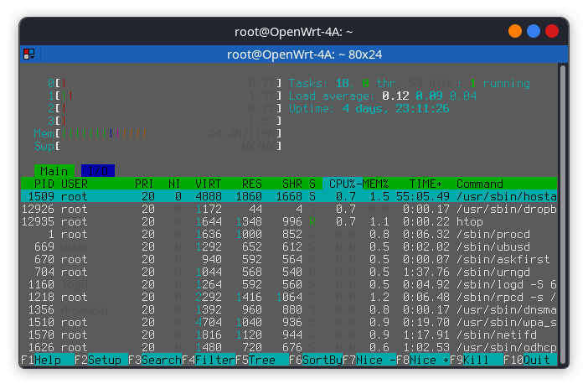Sort by the PID column header
The height and width of the screenshot is (389, 588).
click(44, 184)
